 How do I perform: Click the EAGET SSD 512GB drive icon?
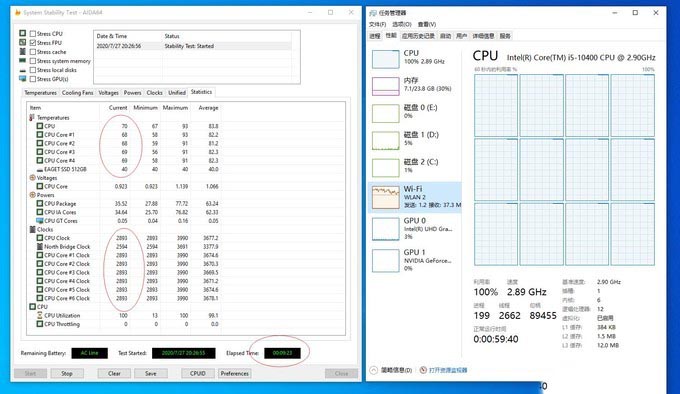pos(39,169)
